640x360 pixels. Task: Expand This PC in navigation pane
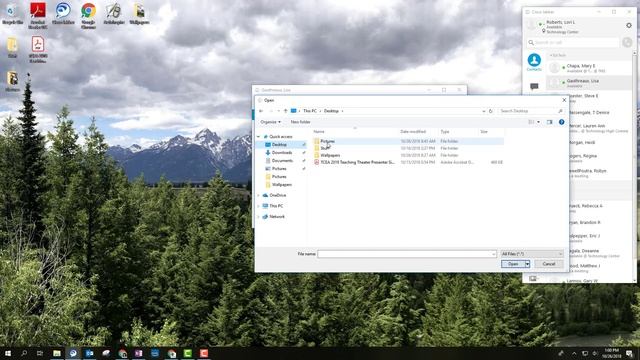[258, 206]
